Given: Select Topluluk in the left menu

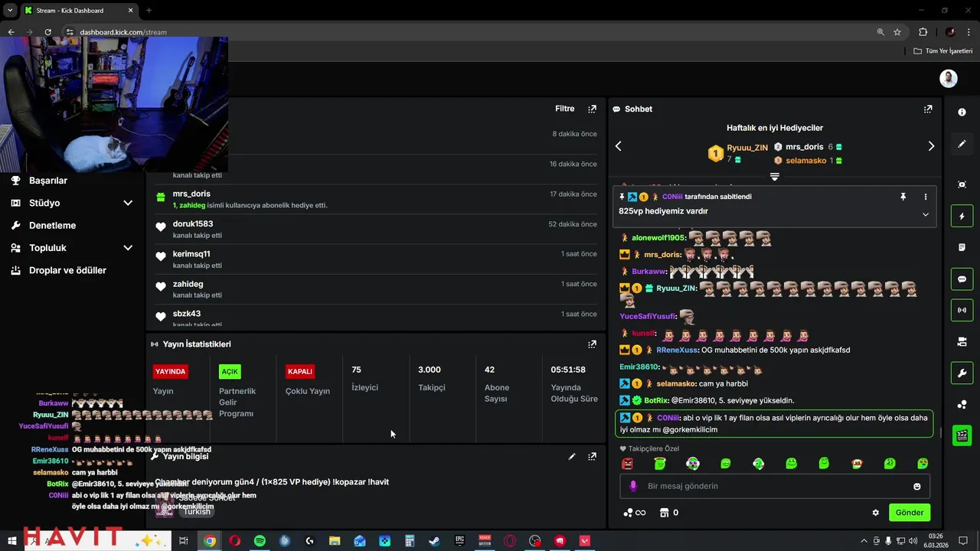Looking at the screenshot, I should point(47,248).
